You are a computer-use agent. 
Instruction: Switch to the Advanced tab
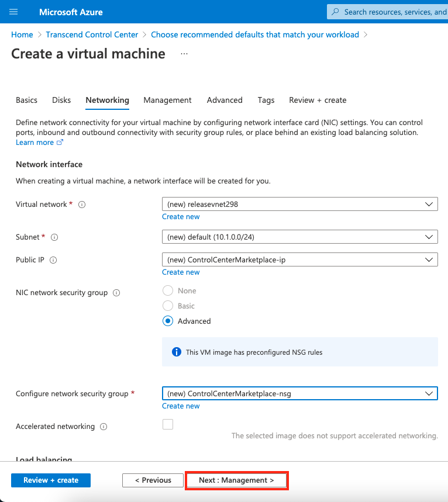(225, 100)
